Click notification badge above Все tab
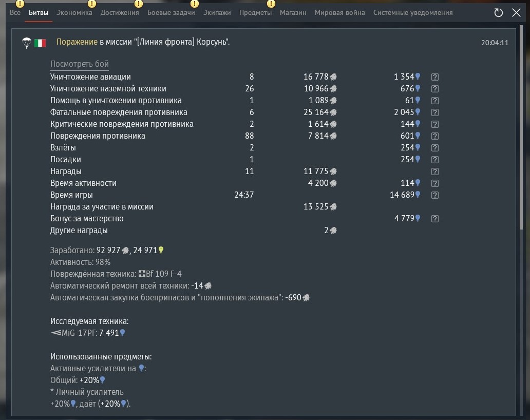Viewport: 530px width, 420px height. 20,4
